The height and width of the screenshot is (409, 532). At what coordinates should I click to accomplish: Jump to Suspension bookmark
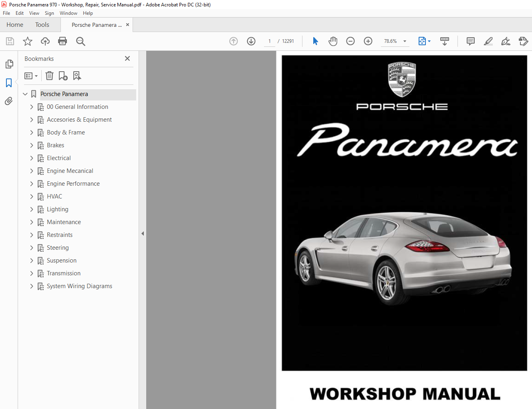(62, 261)
